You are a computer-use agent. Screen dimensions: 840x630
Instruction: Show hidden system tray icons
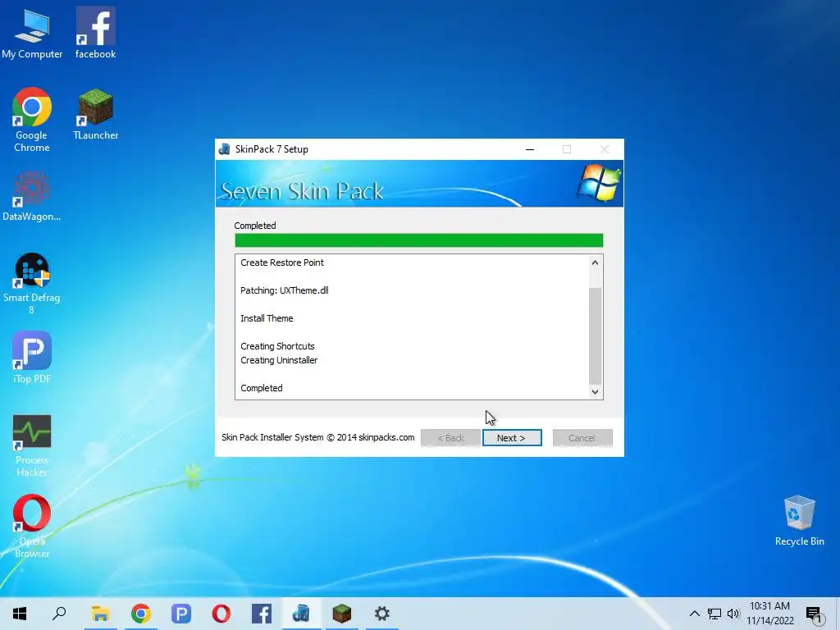click(694, 614)
